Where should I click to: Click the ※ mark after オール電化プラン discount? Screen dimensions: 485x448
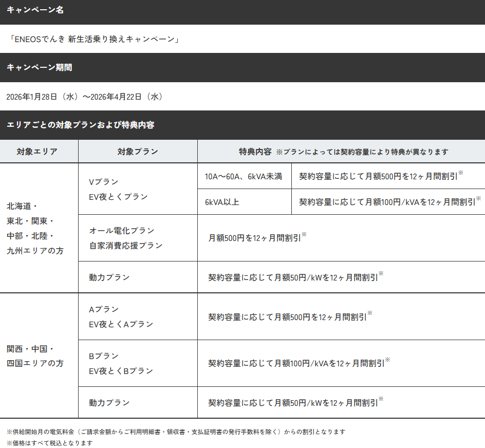click(304, 235)
